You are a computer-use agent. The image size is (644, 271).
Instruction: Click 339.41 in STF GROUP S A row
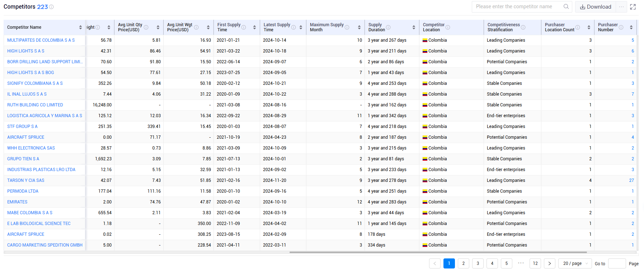click(x=154, y=127)
